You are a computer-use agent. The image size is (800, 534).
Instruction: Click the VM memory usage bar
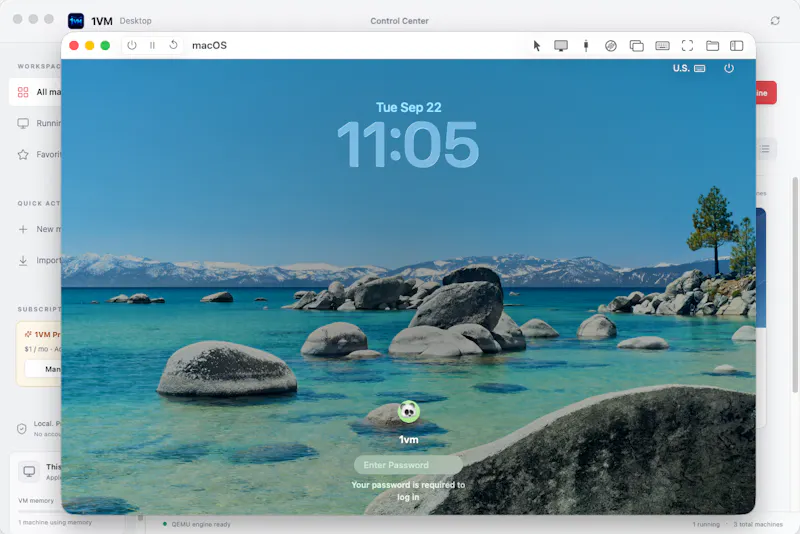pos(40,512)
